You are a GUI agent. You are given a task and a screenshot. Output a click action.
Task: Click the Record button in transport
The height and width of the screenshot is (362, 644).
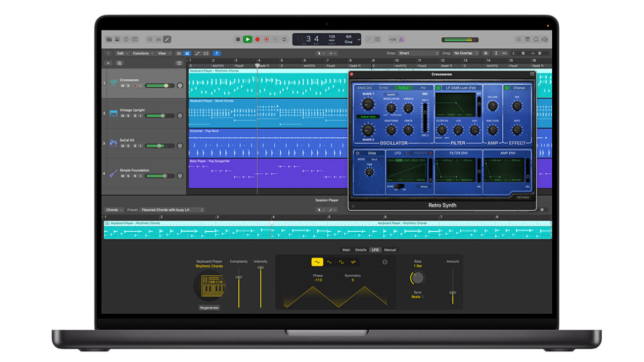[257, 39]
